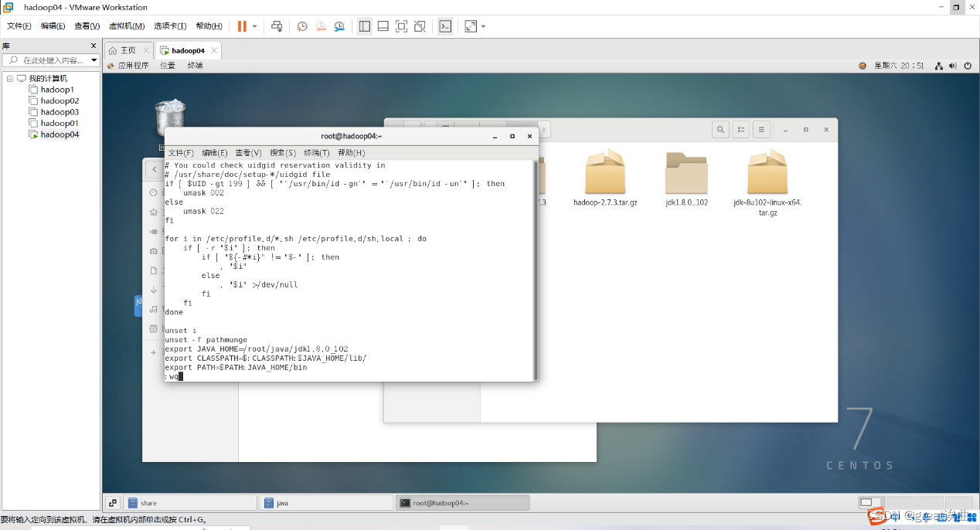Select hadoop03 in the library tree
Image resolution: width=980 pixels, height=530 pixels.
[x=60, y=112]
